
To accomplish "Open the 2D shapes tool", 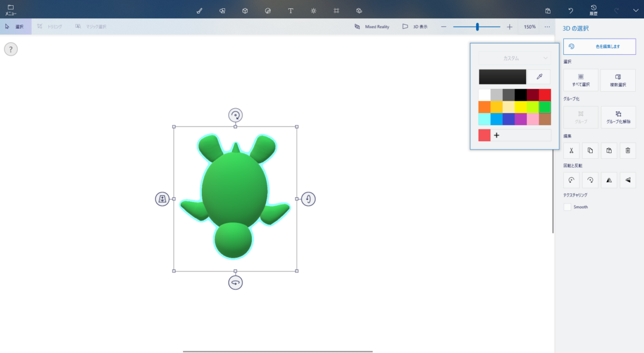I will pos(222,11).
